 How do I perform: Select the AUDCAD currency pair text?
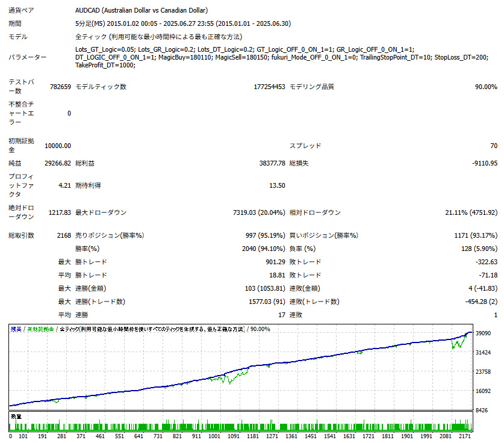142,10
